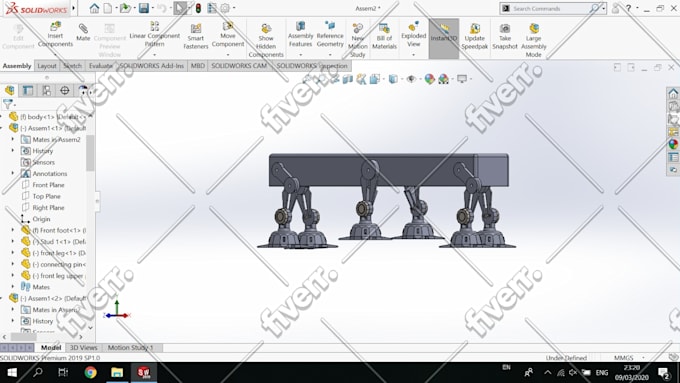Click Show Hidden Components
The width and height of the screenshot is (680, 383).
(266, 40)
